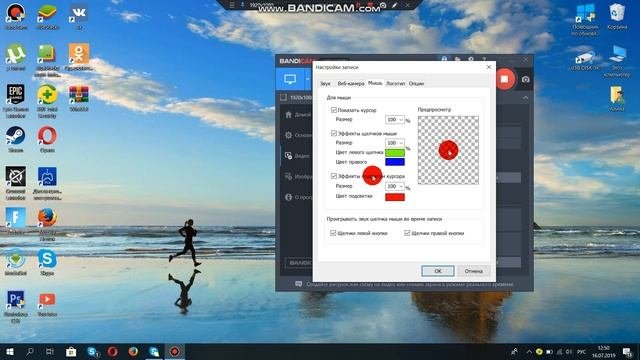Select the 360 Total Security desktop icon
This screenshot has width=640, height=360.
coord(47,101)
